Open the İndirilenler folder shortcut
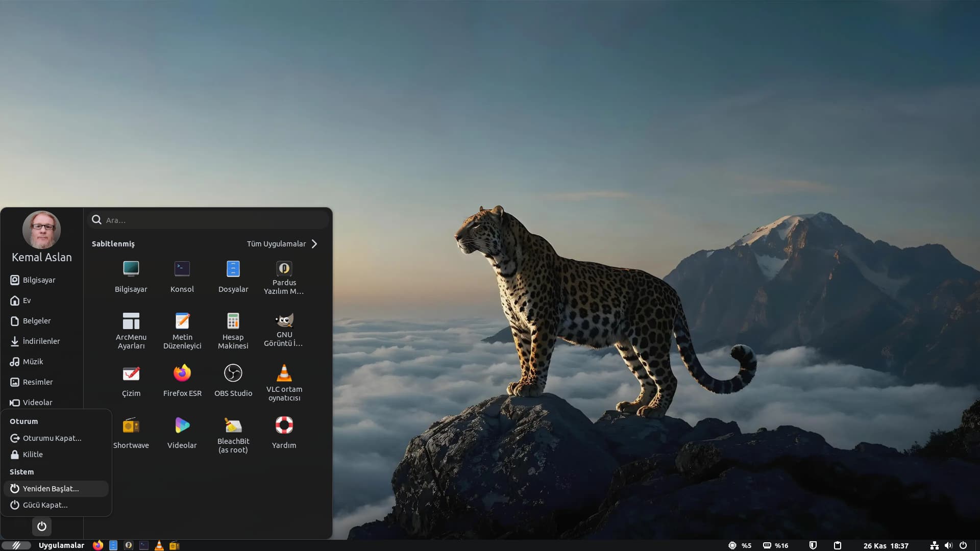The width and height of the screenshot is (980, 551). click(x=41, y=341)
